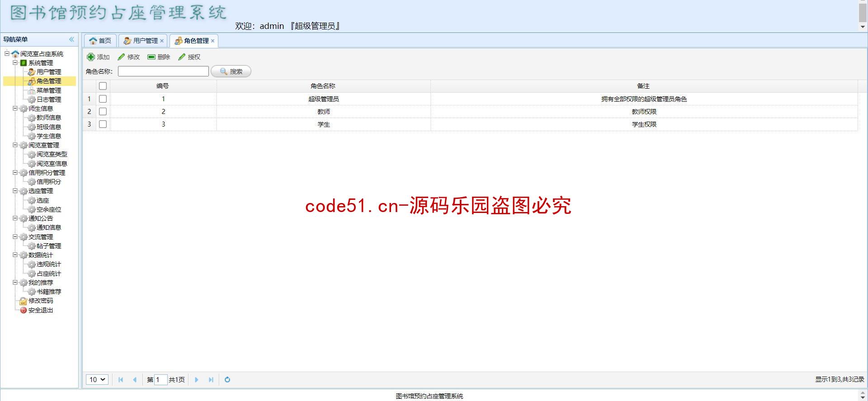Check the 学生 row checkbox
Screen dimensions: 868x401
(103, 124)
